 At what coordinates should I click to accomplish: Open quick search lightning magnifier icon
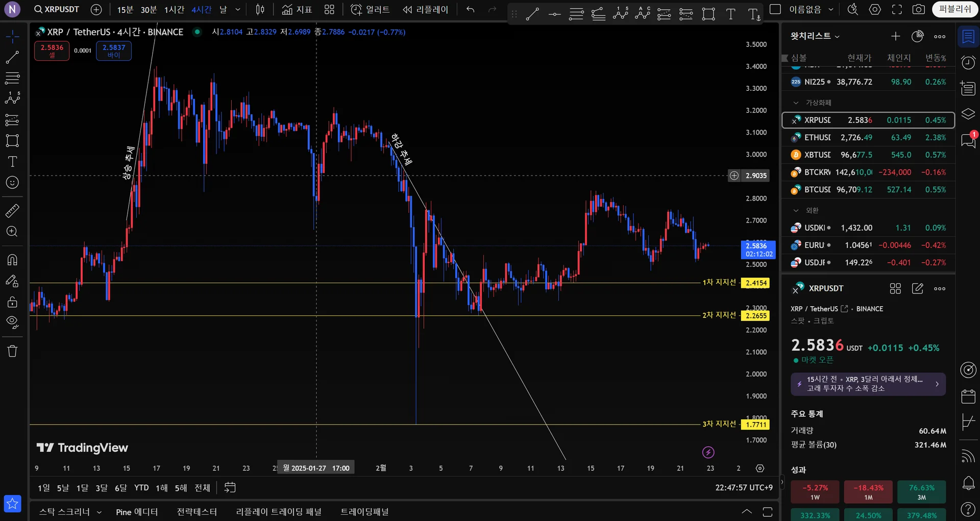[x=852, y=10]
